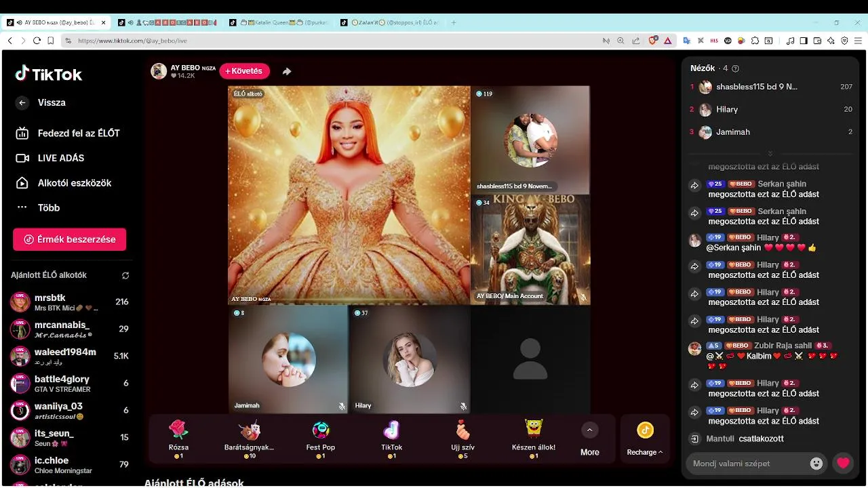Open AY BEBO profile avatar
Image resolution: width=868 pixels, height=488 pixels.
coord(159,71)
